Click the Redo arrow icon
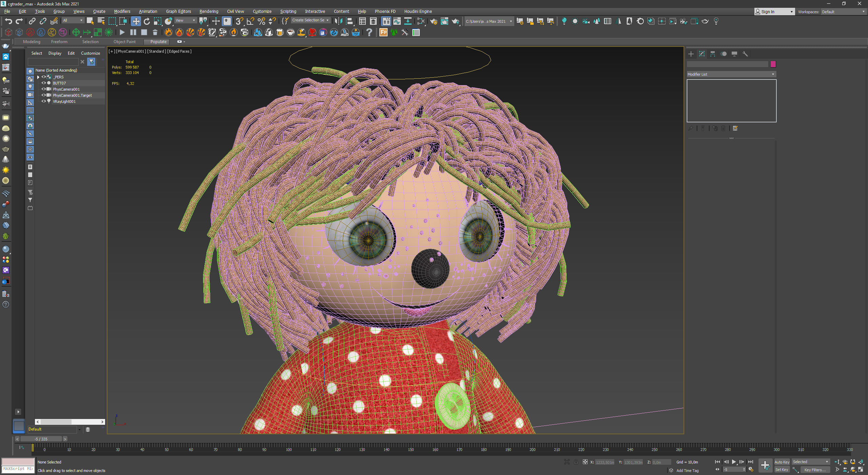The width and height of the screenshot is (868, 475). click(x=19, y=21)
